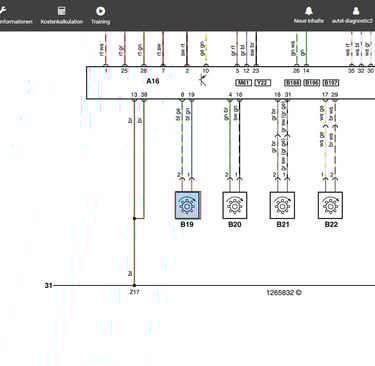The height and width of the screenshot is (366, 375).
Task: Click pin 16 on A16
Action: (x=239, y=95)
